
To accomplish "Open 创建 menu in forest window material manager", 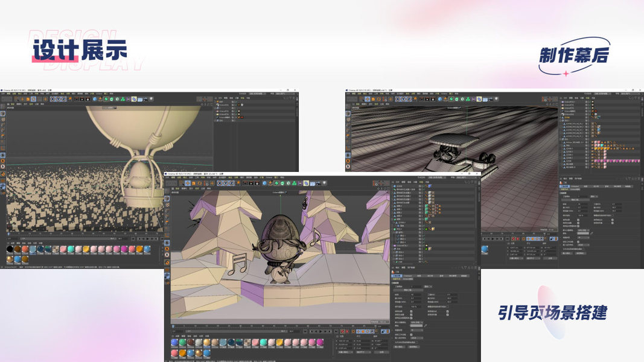I will coord(177,336).
